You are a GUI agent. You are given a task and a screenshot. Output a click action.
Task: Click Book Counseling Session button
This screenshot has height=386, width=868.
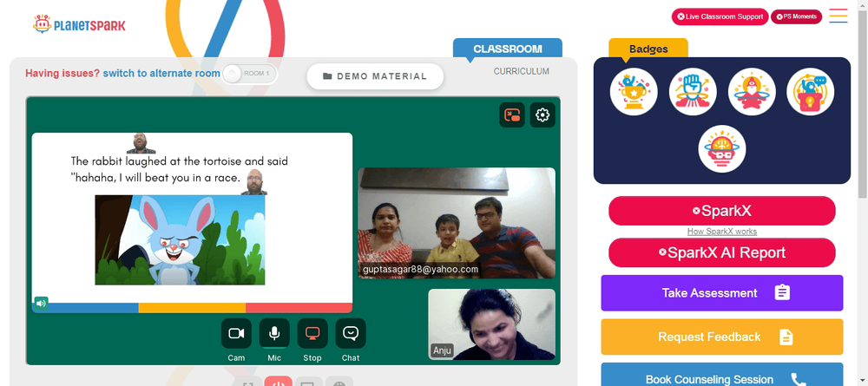pos(722,375)
